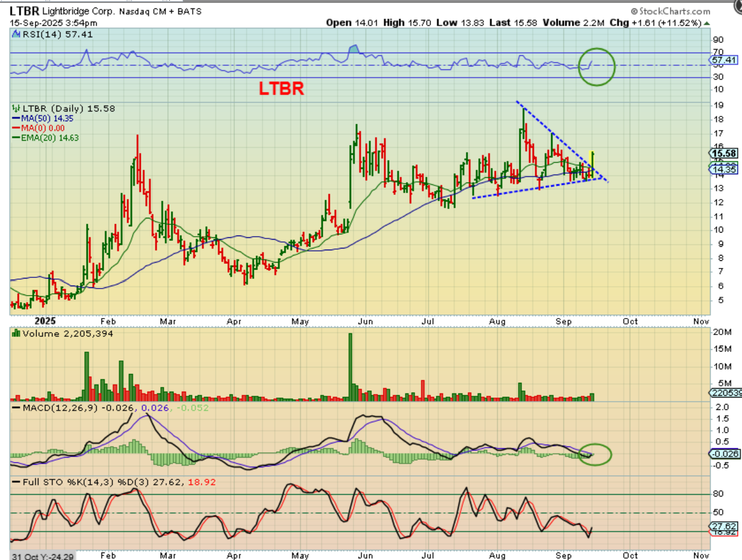Click the blue MA(50) legend color dash
The width and height of the screenshot is (742, 560).
point(16,118)
